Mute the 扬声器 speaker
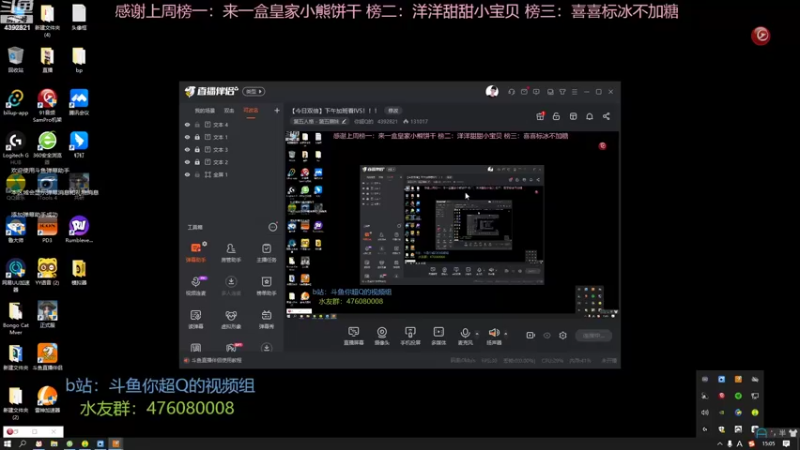800x450 pixels. click(x=493, y=336)
